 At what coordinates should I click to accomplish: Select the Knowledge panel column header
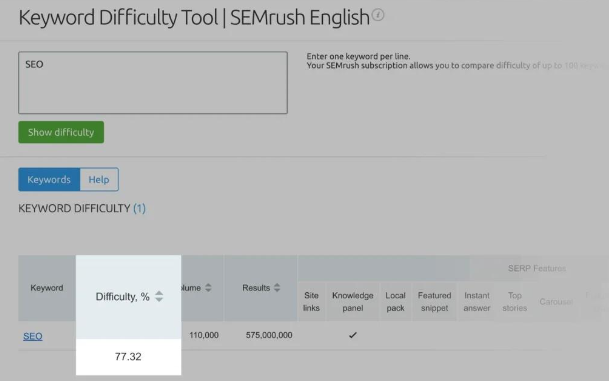click(353, 302)
